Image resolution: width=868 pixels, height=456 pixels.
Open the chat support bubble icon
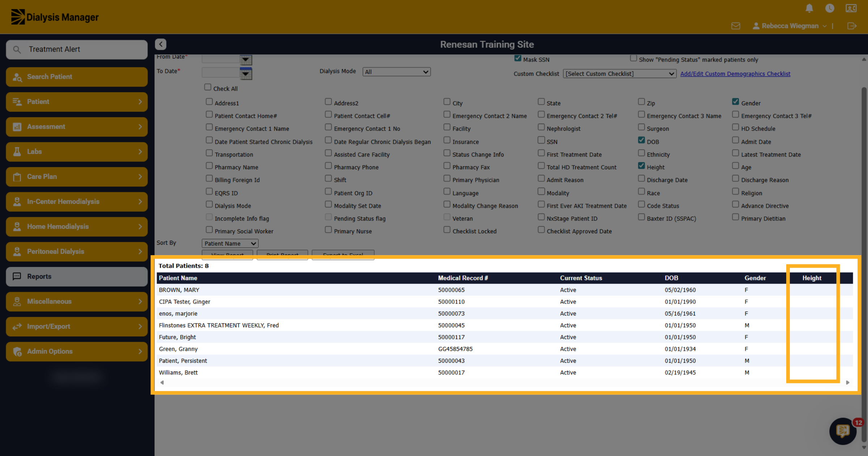[x=843, y=431]
